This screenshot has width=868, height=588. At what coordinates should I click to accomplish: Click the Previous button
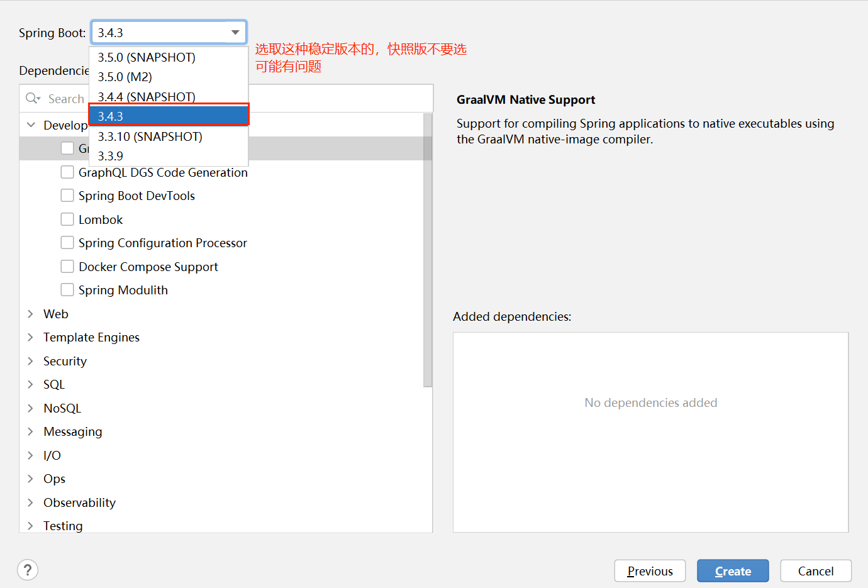pos(650,571)
